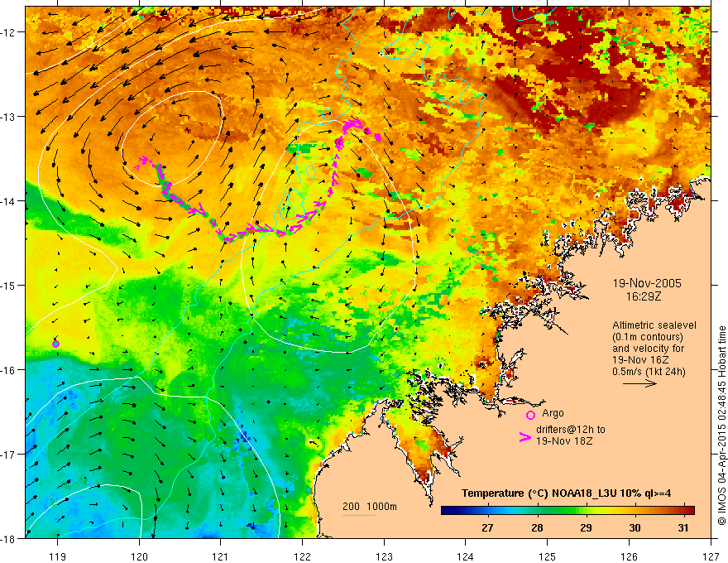Click the '30' color bar tick label
Image resolution: width=728 pixels, height=563 pixels.
coord(635,527)
